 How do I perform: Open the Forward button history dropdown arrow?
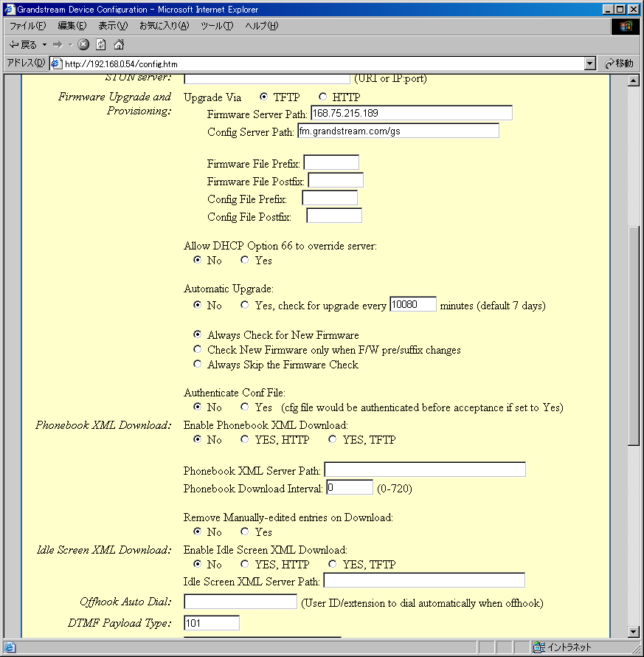click(71, 45)
